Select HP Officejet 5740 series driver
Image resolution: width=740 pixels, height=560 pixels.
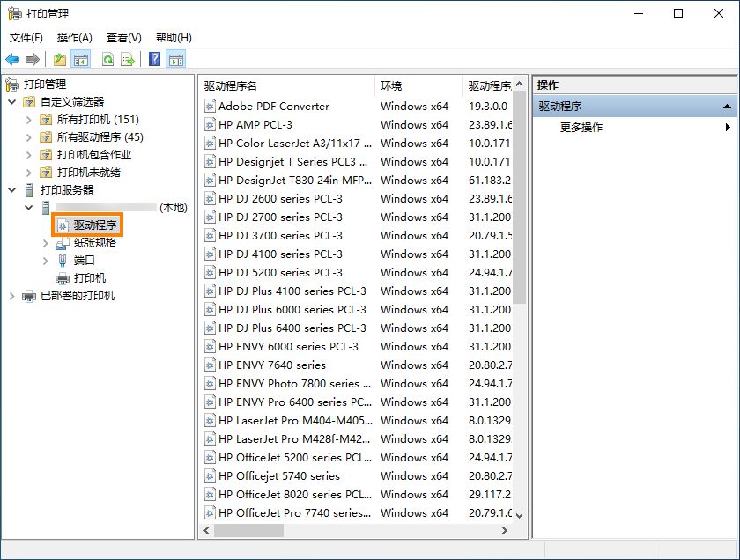click(358, 476)
